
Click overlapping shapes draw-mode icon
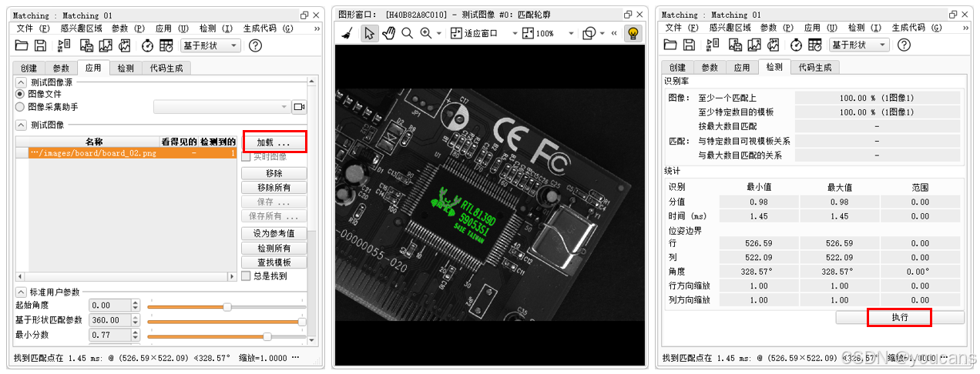pyautogui.click(x=589, y=33)
